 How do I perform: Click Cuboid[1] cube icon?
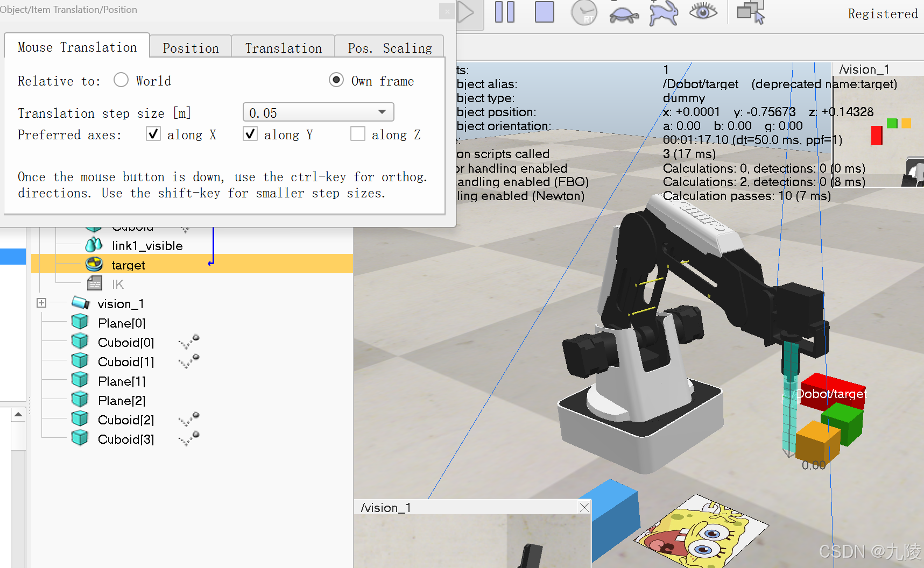tap(80, 361)
